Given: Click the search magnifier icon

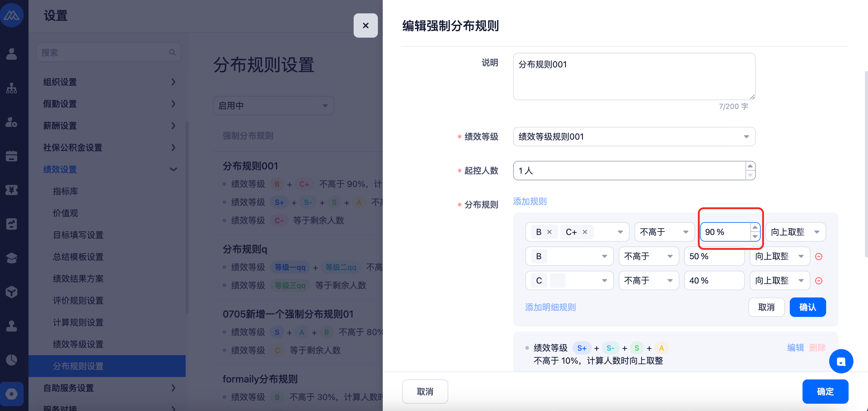Looking at the screenshot, I should pyautogui.click(x=172, y=52).
